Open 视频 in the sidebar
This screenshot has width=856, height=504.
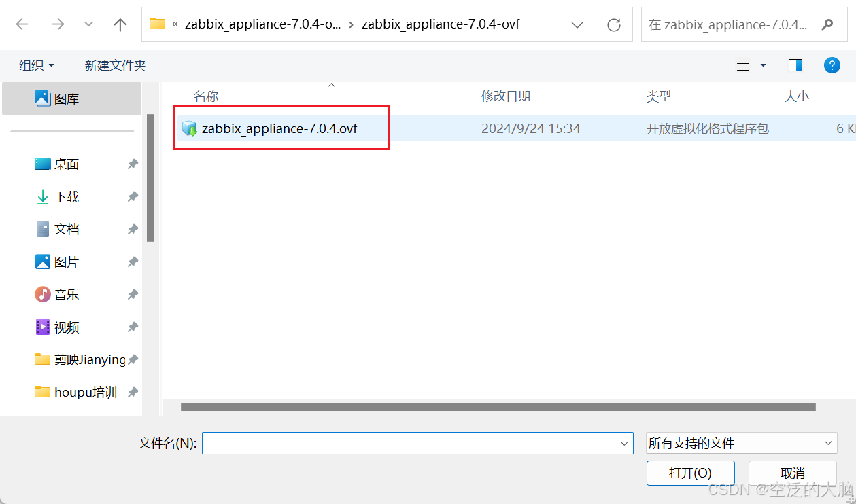coord(67,327)
